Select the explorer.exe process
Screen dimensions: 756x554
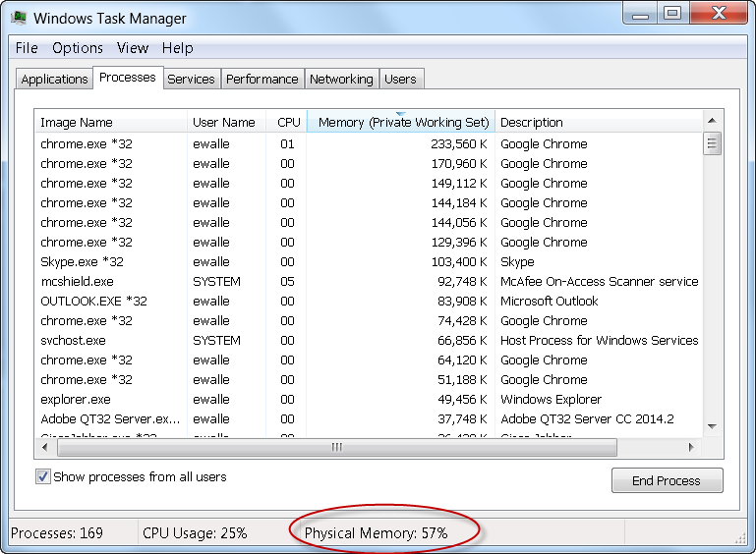(369, 400)
